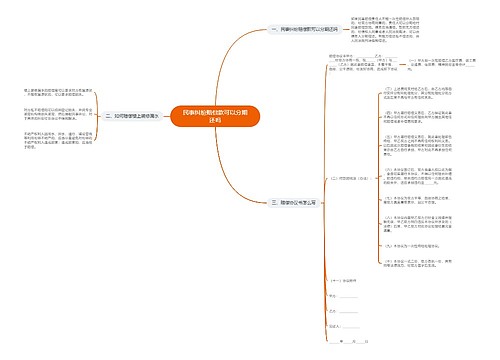Open the paragraph note attached to branch 一
500x360 pixels.
[x=385, y=29]
